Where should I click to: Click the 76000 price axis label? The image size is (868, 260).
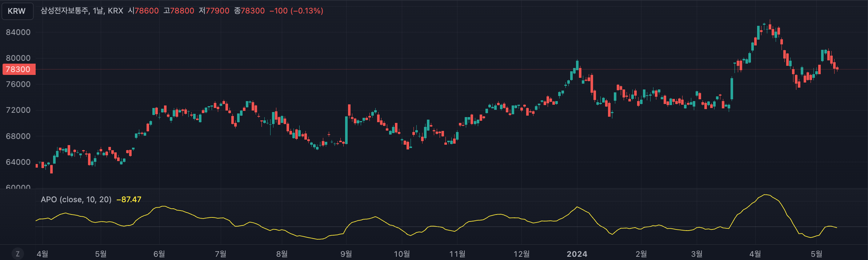[18, 84]
